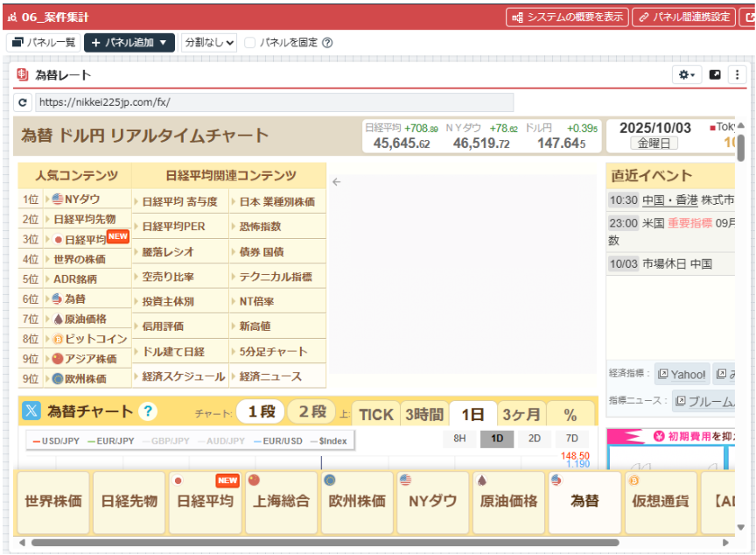
Task: Click the question mark icon beside 為替チャート
Action: pyautogui.click(x=148, y=411)
